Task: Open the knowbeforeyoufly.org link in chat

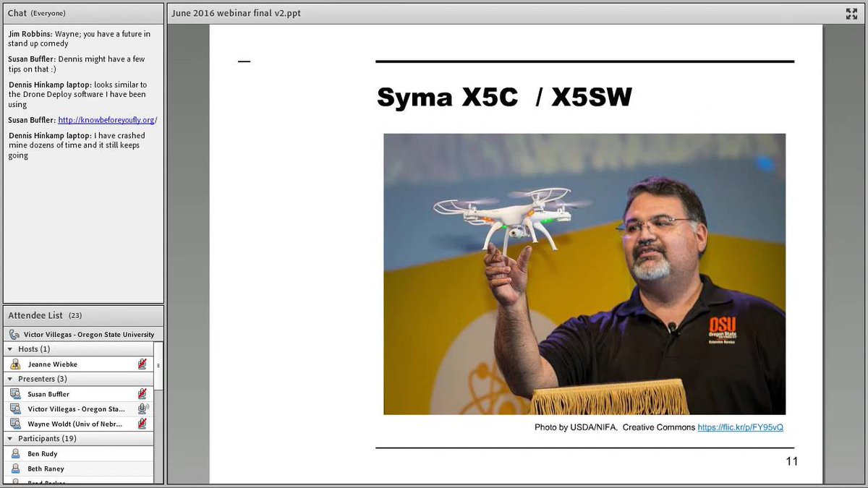Action: (x=107, y=120)
